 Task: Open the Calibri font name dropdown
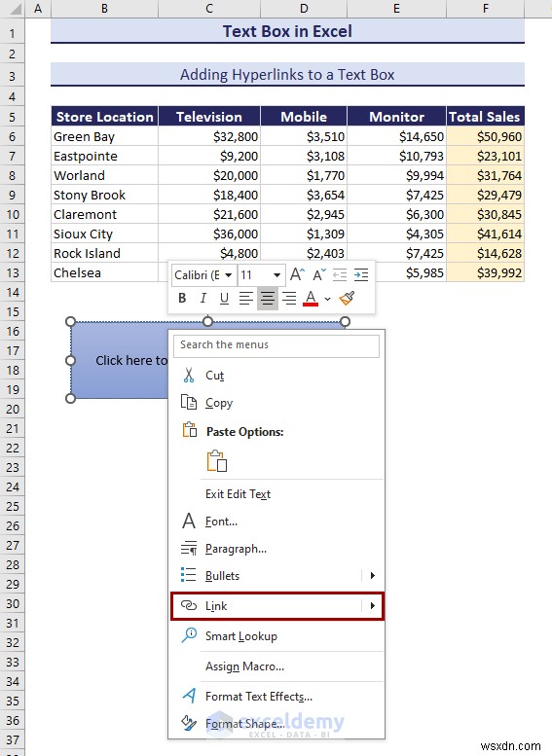228,275
